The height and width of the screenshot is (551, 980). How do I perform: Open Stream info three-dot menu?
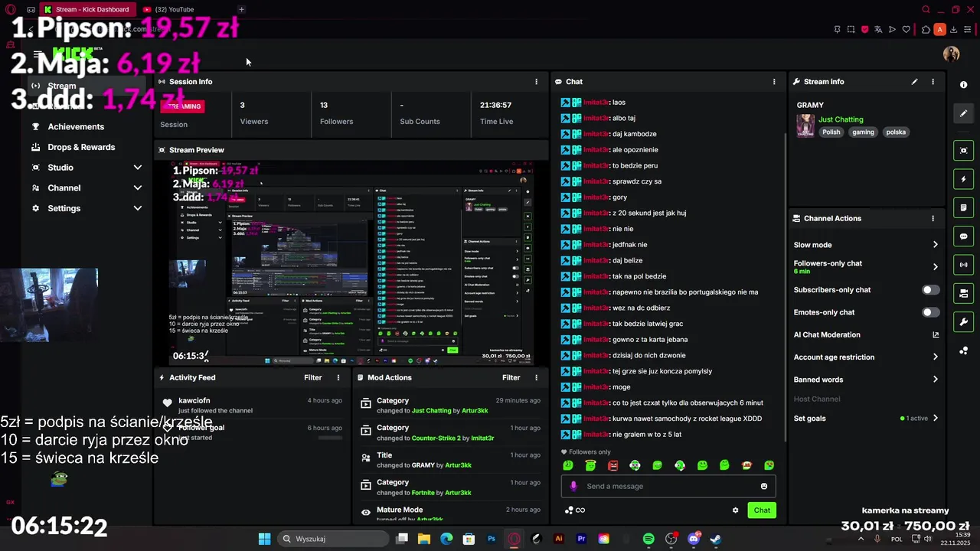click(x=933, y=81)
